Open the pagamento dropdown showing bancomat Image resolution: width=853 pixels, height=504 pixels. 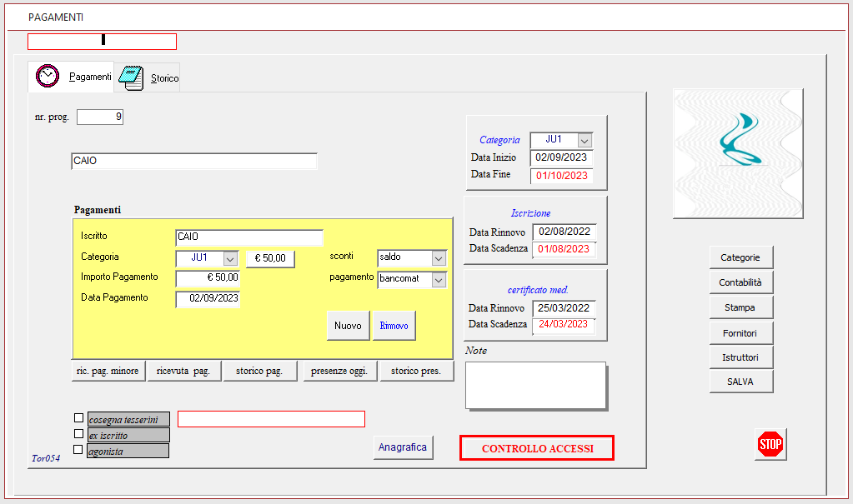[x=439, y=279]
